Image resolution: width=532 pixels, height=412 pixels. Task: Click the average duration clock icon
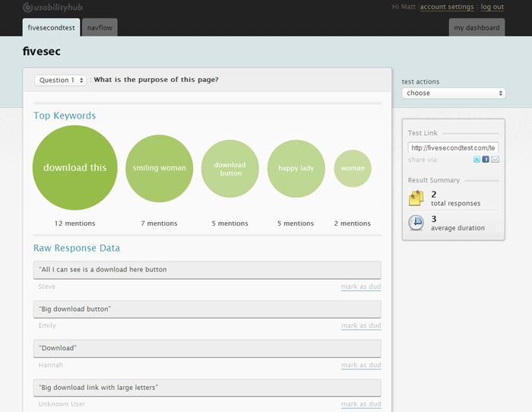click(x=416, y=223)
